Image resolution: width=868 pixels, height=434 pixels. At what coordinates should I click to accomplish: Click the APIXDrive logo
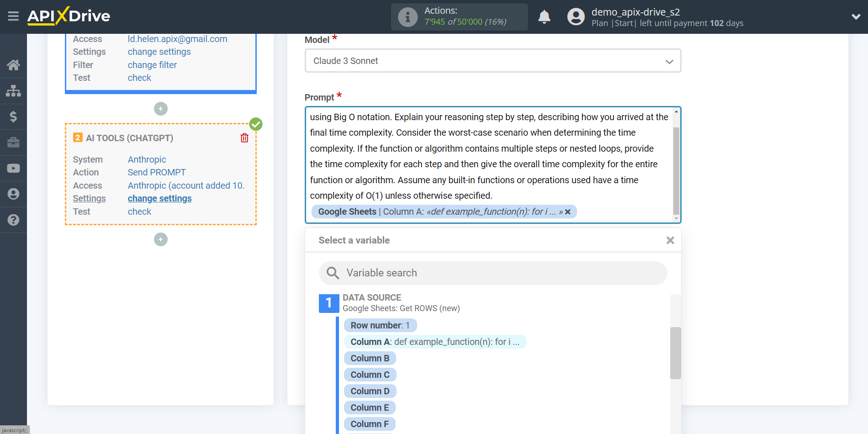(x=69, y=16)
